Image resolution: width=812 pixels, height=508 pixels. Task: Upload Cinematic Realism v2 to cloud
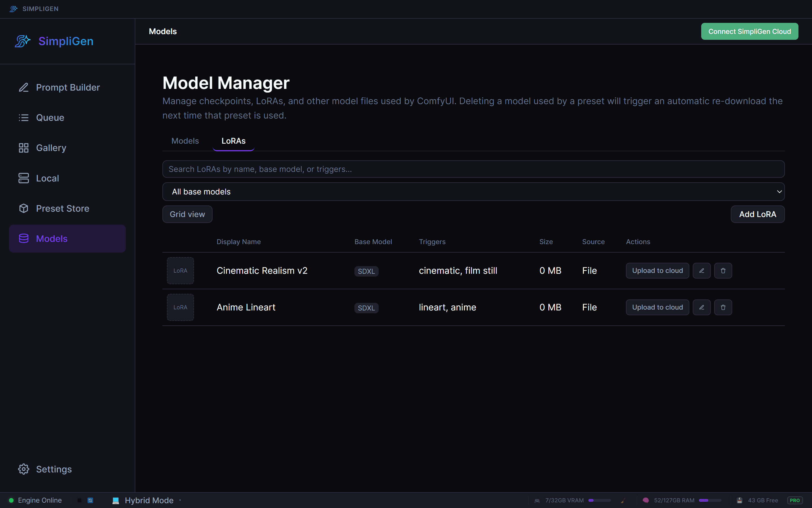point(657,270)
